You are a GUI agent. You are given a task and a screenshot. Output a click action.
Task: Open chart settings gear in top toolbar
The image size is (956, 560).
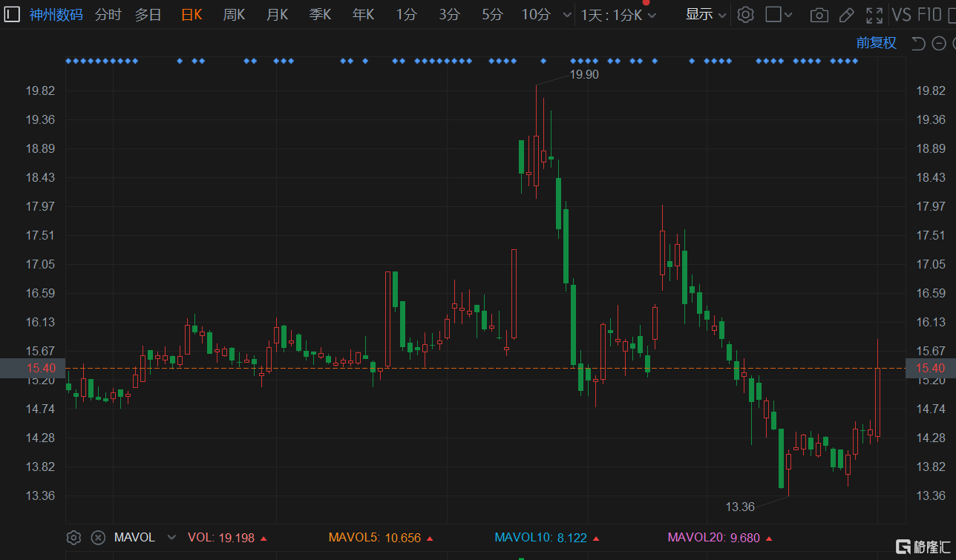pyautogui.click(x=746, y=14)
